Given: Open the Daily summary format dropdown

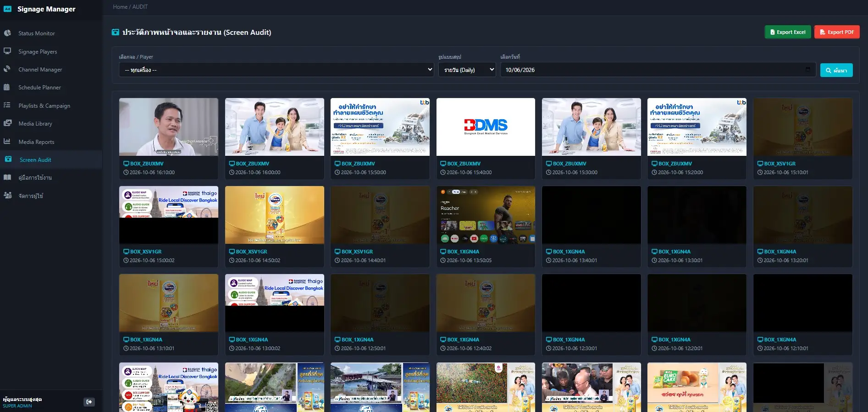Looking at the screenshot, I should [x=467, y=70].
